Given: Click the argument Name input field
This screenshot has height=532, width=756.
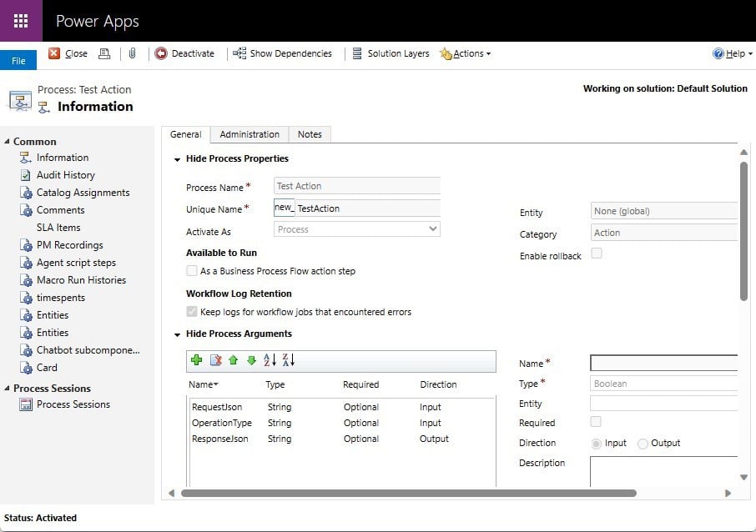Looking at the screenshot, I should pos(663,363).
